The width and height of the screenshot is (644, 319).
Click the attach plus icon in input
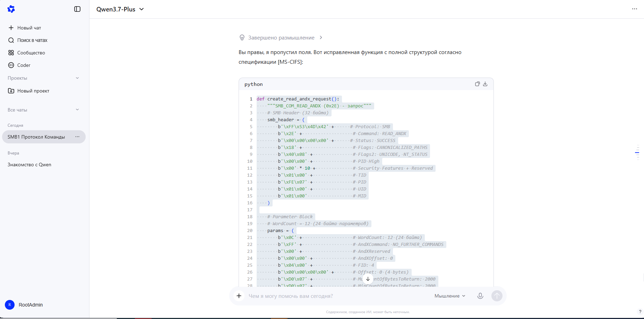point(239,296)
